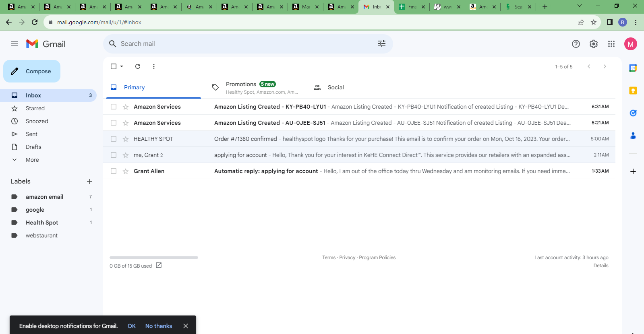Open storage management link icon
Viewport: 644px width, 334px height.
click(x=159, y=265)
